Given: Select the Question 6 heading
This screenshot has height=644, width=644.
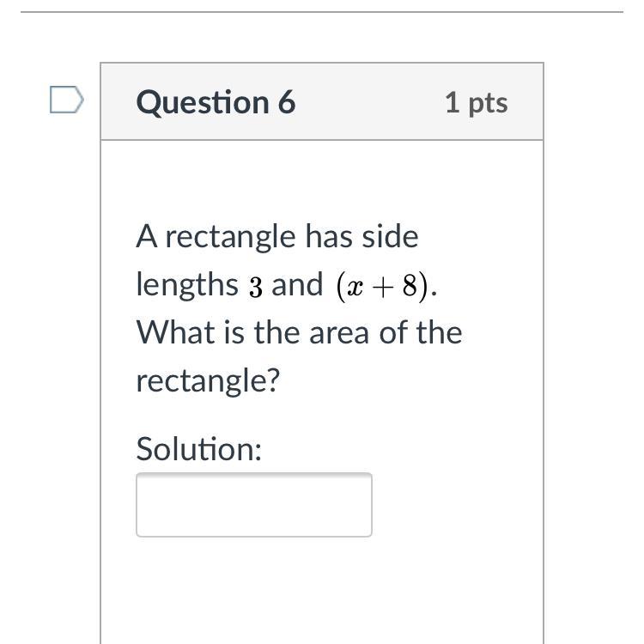Looking at the screenshot, I should 216,102.
